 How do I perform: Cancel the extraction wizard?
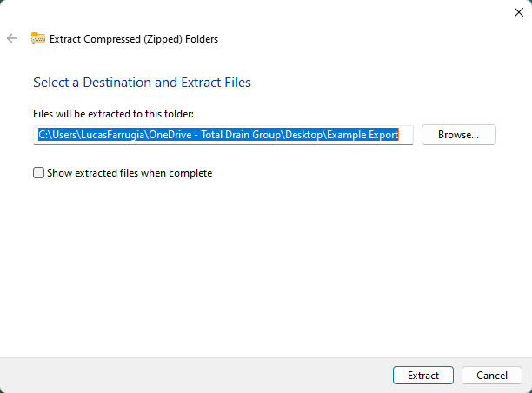point(491,376)
